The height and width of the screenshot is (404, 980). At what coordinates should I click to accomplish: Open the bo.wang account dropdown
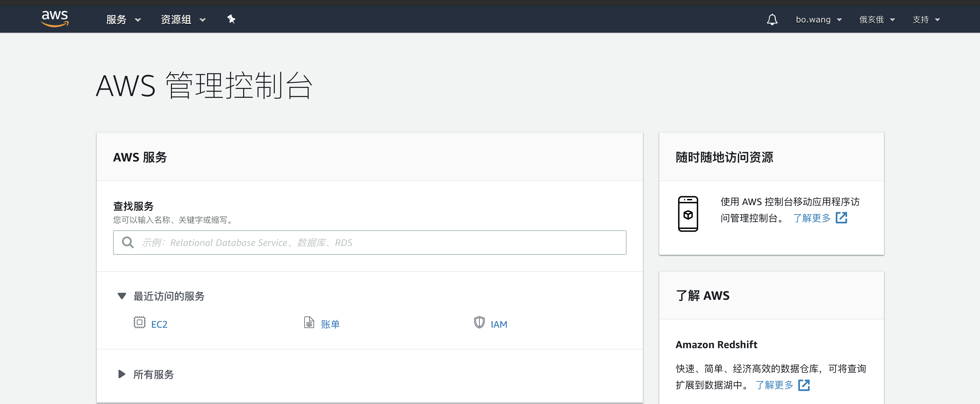tap(818, 19)
